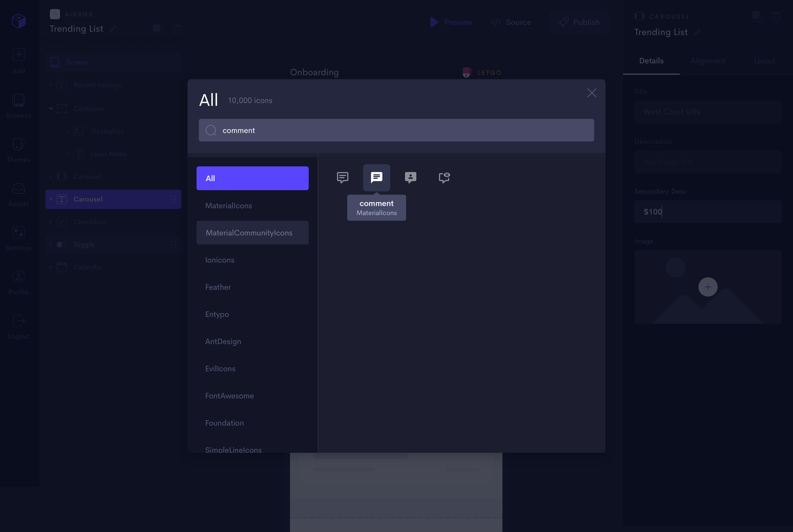Viewport: 793px width, 532px height.
Task: Filter by Entypo set
Action: (x=252, y=314)
